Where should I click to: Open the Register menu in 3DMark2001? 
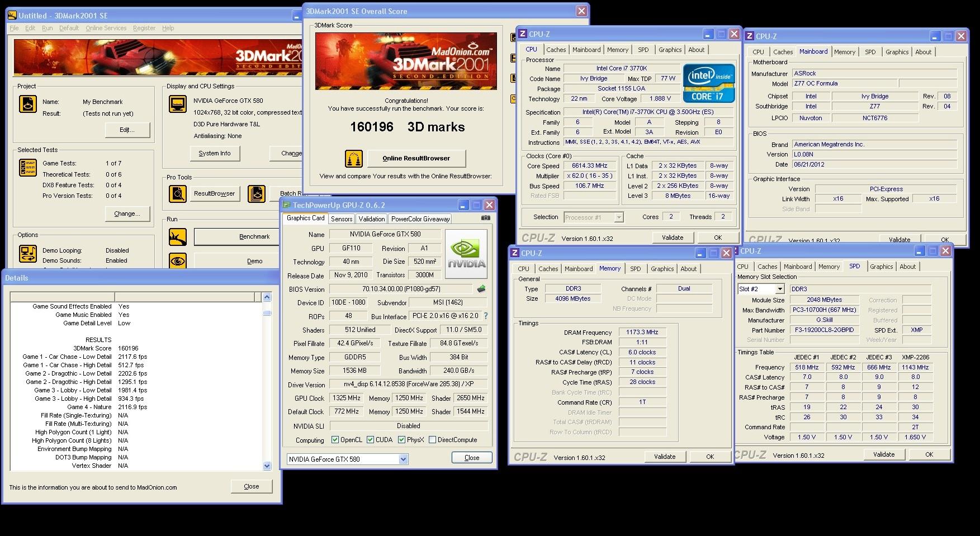pyautogui.click(x=144, y=28)
